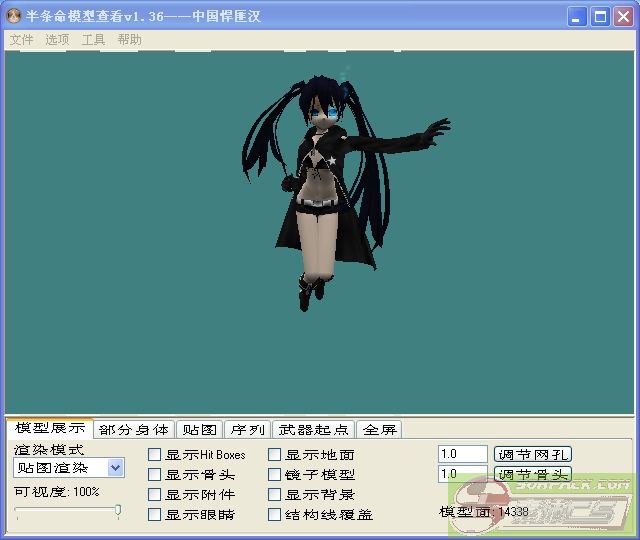This screenshot has width=640, height=540.
Task: Click the mesh scale input field beside 调节网孔
Action: click(x=462, y=454)
